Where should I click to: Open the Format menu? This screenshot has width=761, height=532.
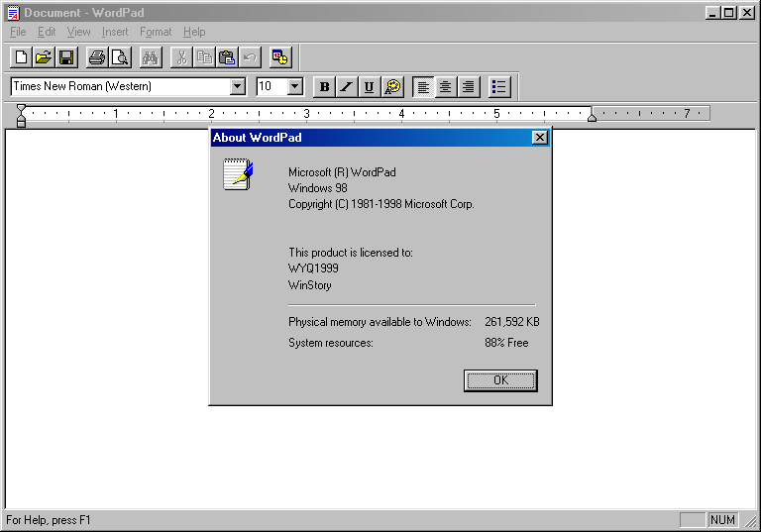(x=156, y=32)
